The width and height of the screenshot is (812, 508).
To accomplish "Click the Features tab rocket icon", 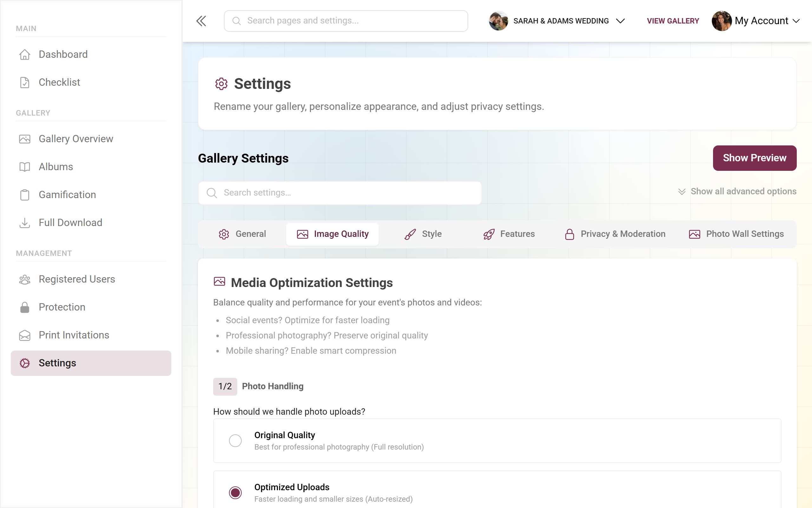I will point(489,234).
